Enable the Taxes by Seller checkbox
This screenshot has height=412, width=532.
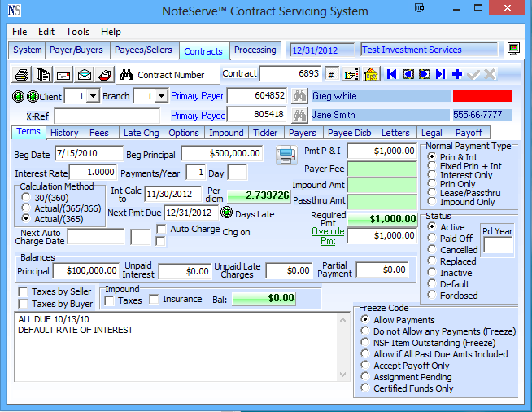click(x=23, y=291)
